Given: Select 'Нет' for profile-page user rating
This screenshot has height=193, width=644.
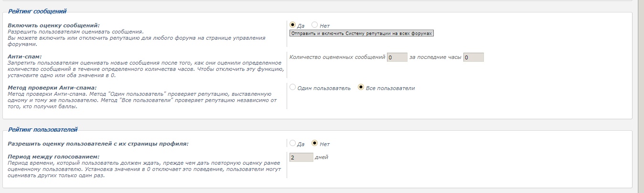Looking at the screenshot, I should (x=314, y=143).
